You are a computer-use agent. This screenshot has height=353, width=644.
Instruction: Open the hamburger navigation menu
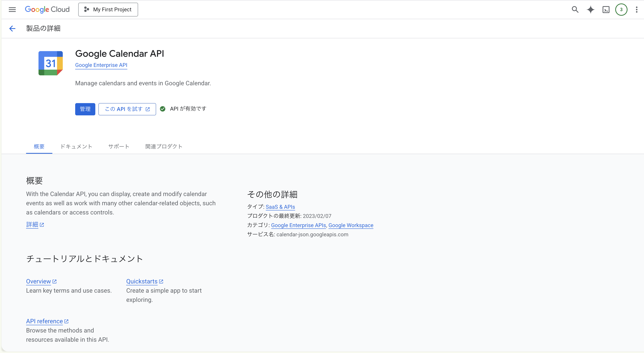tap(12, 10)
